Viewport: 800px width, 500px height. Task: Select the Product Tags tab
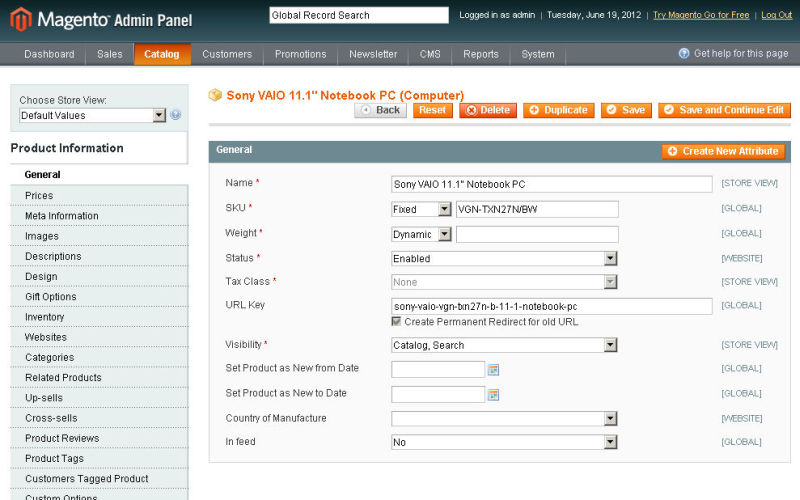pos(99,458)
